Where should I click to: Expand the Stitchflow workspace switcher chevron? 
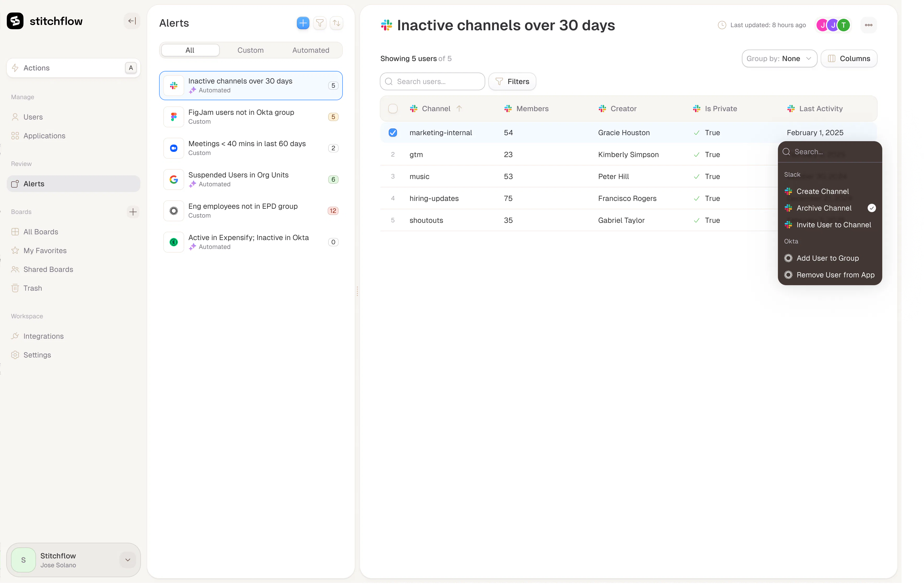tap(128, 560)
